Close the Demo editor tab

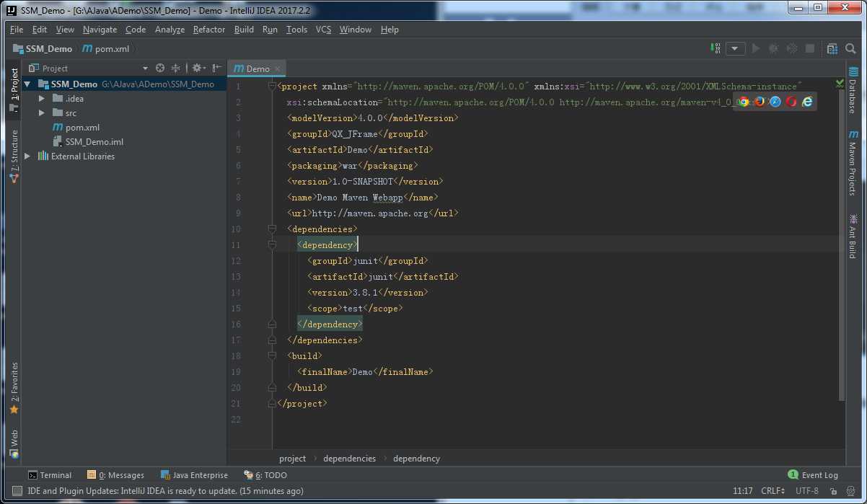point(277,68)
